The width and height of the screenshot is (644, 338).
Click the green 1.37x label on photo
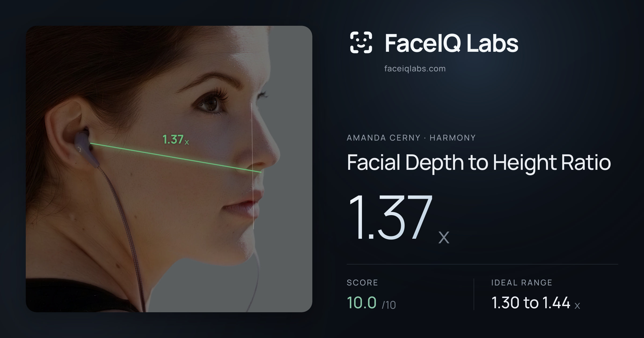tap(176, 140)
